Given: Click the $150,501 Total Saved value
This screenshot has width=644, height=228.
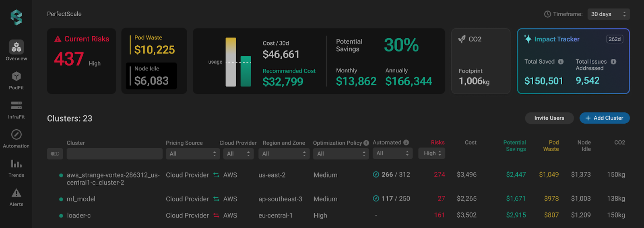Looking at the screenshot, I should (544, 81).
